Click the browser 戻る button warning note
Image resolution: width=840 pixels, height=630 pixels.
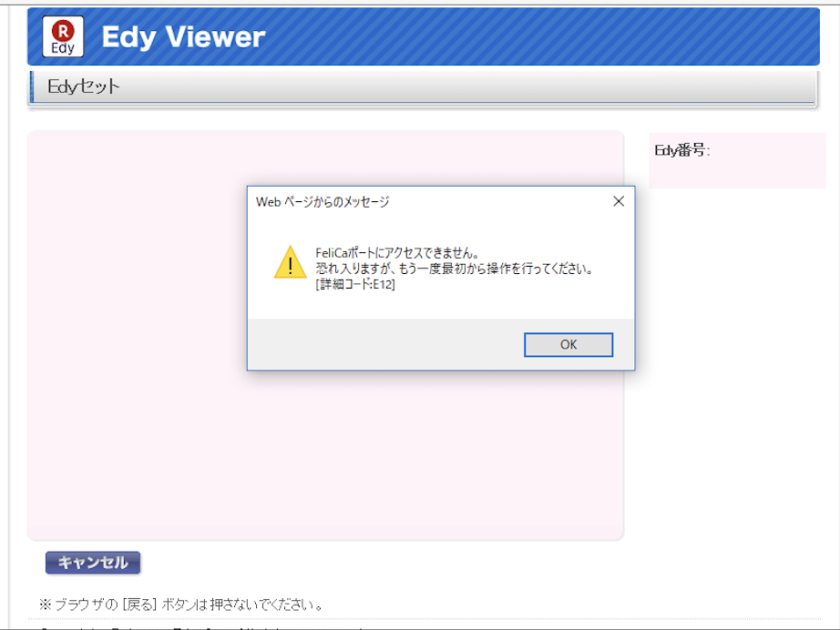[181, 605]
